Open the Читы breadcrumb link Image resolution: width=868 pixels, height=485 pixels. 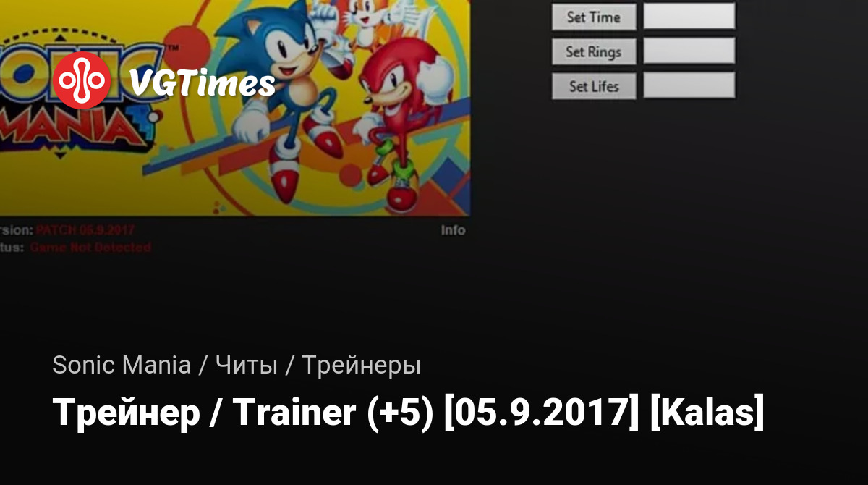pyautogui.click(x=247, y=366)
